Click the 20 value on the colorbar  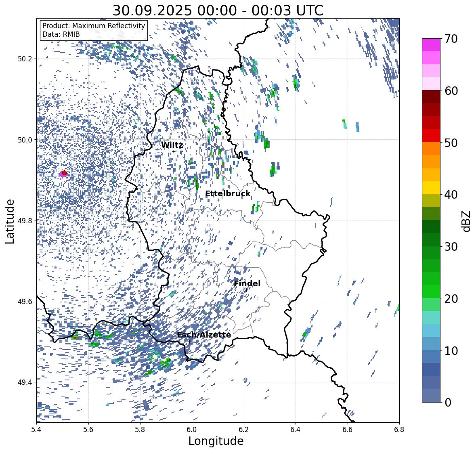pyautogui.click(x=451, y=299)
